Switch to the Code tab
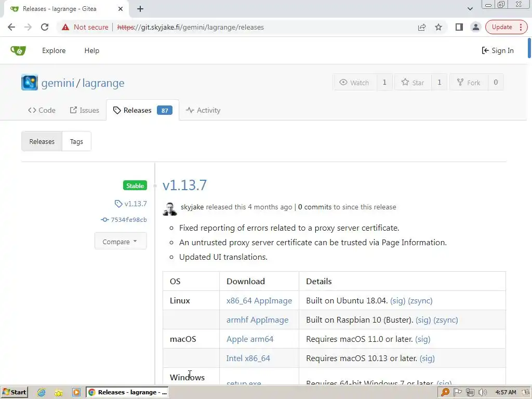This screenshot has width=532, height=399. point(42,110)
